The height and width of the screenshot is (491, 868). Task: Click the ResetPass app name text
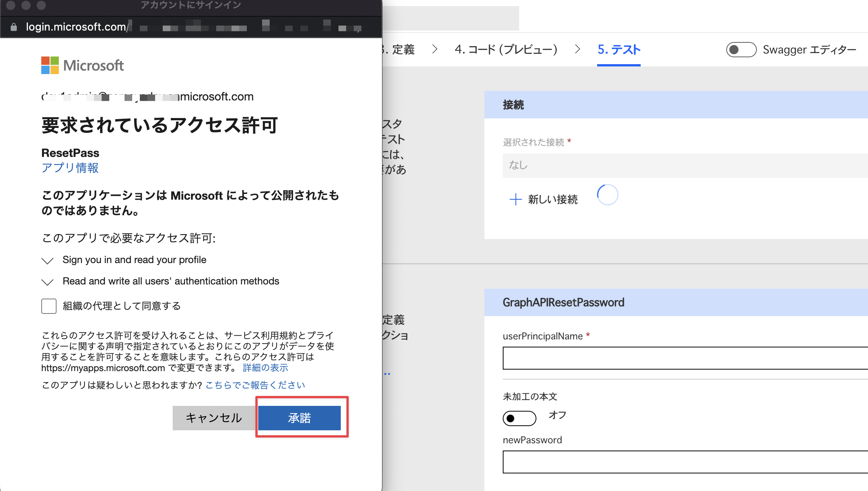pos(70,153)
